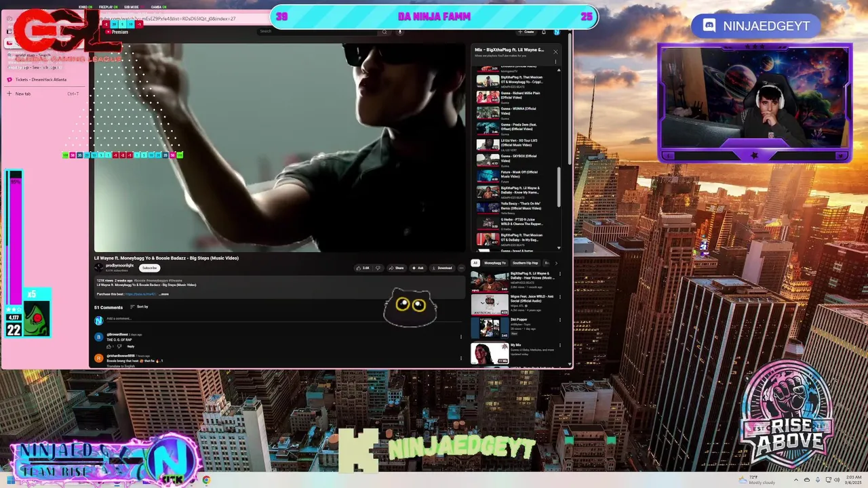This screenshot has height=488, width=868.
Task: Play 'G Herbo - PTSD' from the mix list
Action: tap(517, 224)
